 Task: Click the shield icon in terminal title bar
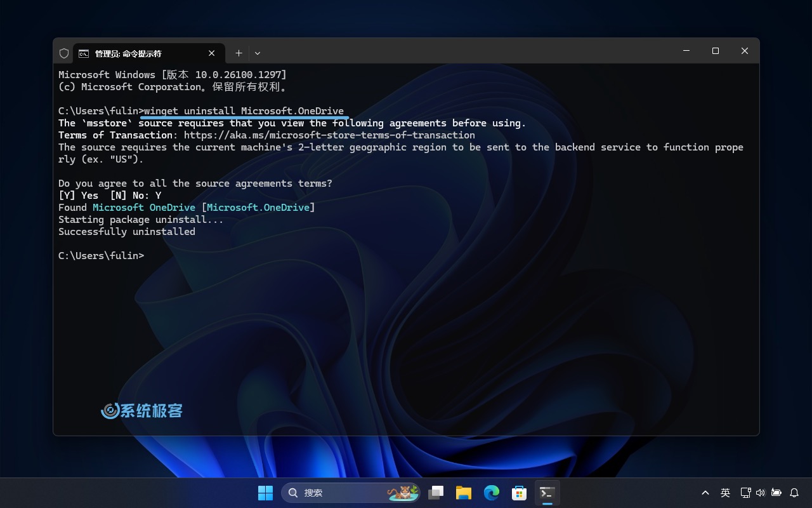63,53
